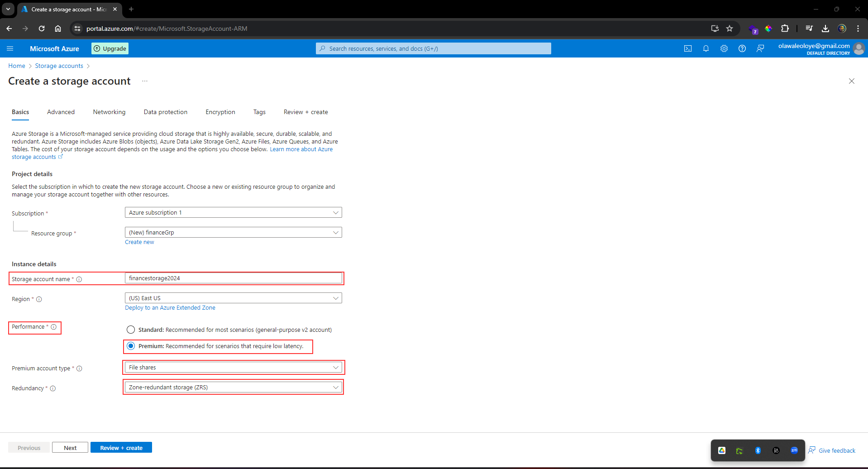
Task: Open the Support and help icon
Action: click(x=742, y=48)
